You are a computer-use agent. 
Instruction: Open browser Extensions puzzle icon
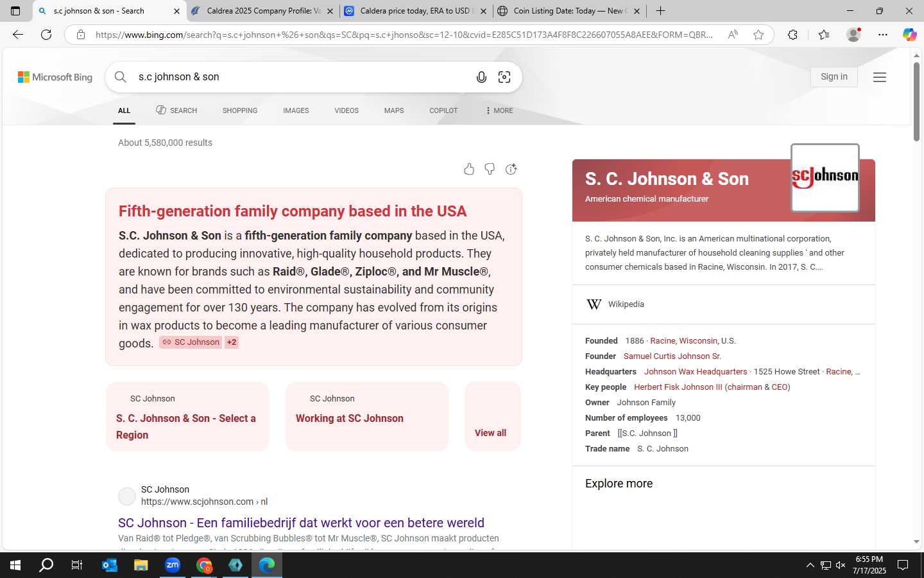point(793,35)
